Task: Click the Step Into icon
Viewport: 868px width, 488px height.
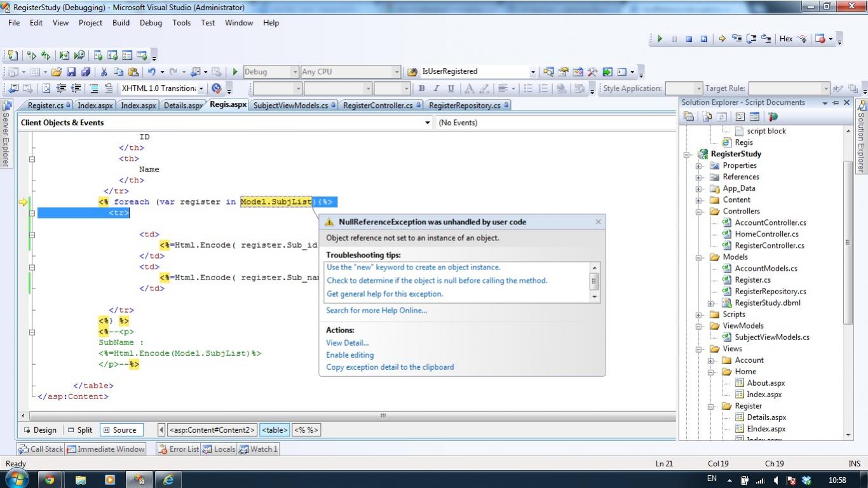Action: coord(736,39)
